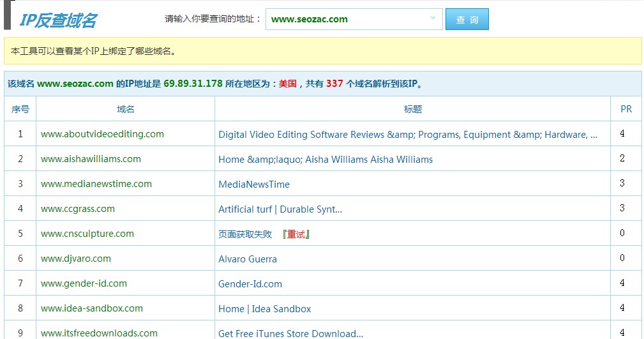Screen dimensions: 644x339
Task: Open www.idea-sandbox.com domain link
Action: click(x=92, y=308)
